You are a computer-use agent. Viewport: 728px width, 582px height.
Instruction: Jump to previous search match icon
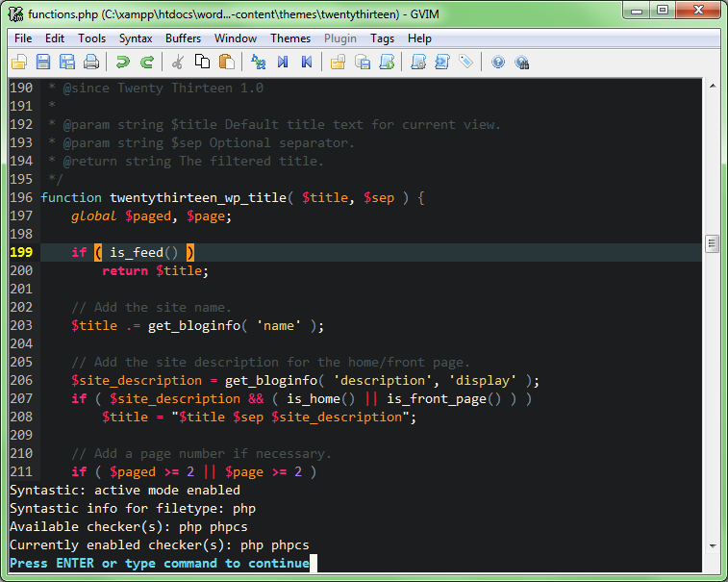coord(307,62)
